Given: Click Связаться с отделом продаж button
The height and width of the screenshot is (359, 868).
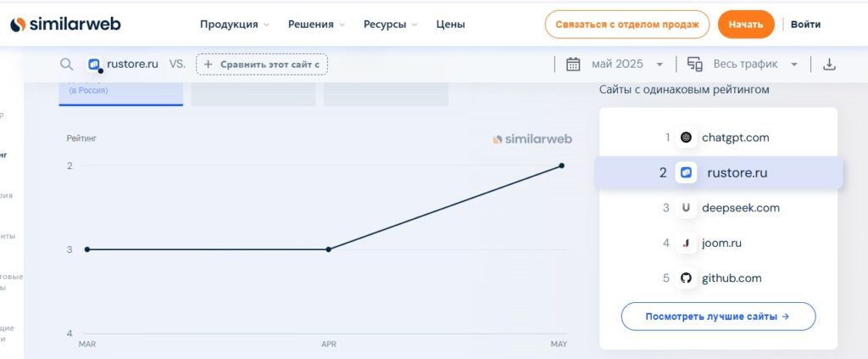Looking at the screenshot, I should coord(626,25).
